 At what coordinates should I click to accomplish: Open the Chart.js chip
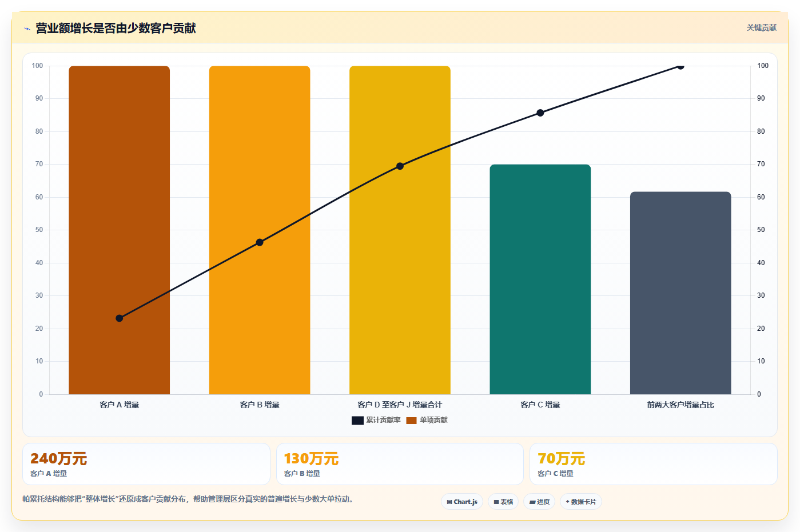pos(462,502)
